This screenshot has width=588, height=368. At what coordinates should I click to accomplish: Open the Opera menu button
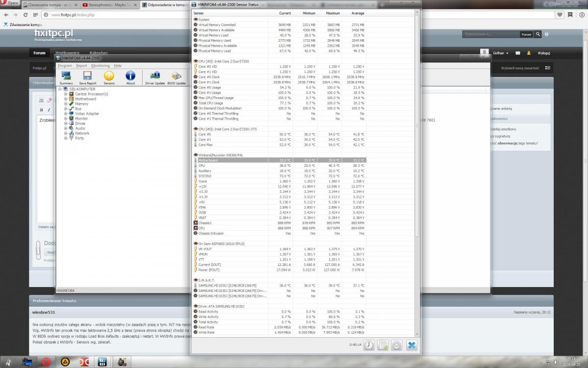10,4
